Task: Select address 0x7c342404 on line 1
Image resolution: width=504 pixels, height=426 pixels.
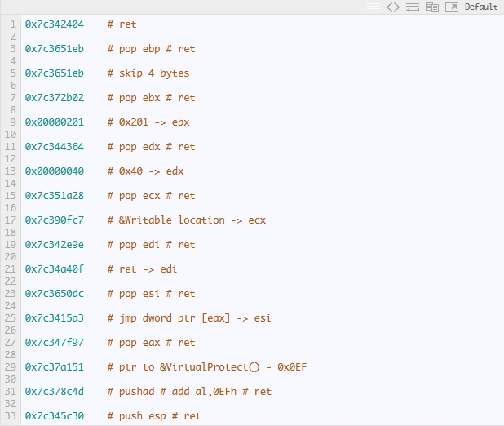Action: point(55,24)
